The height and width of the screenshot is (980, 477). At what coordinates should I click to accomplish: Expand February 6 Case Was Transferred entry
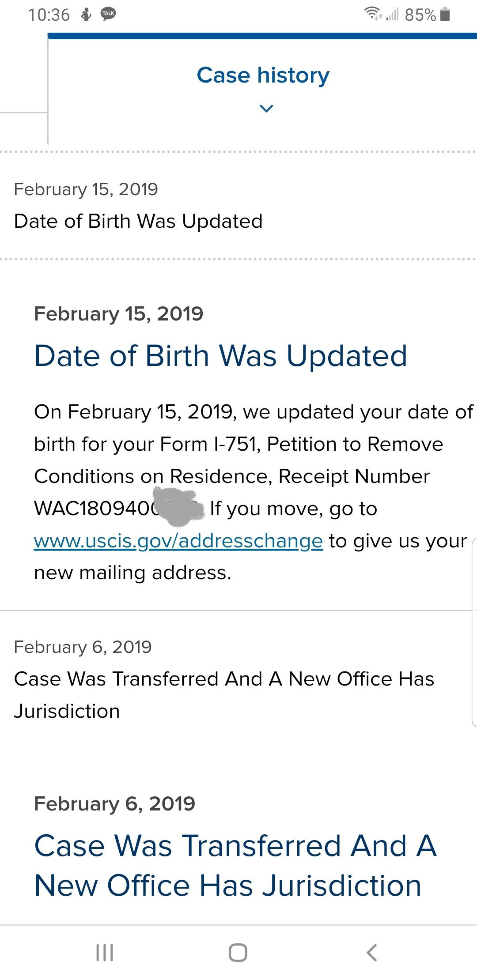(x=238, y=679)
